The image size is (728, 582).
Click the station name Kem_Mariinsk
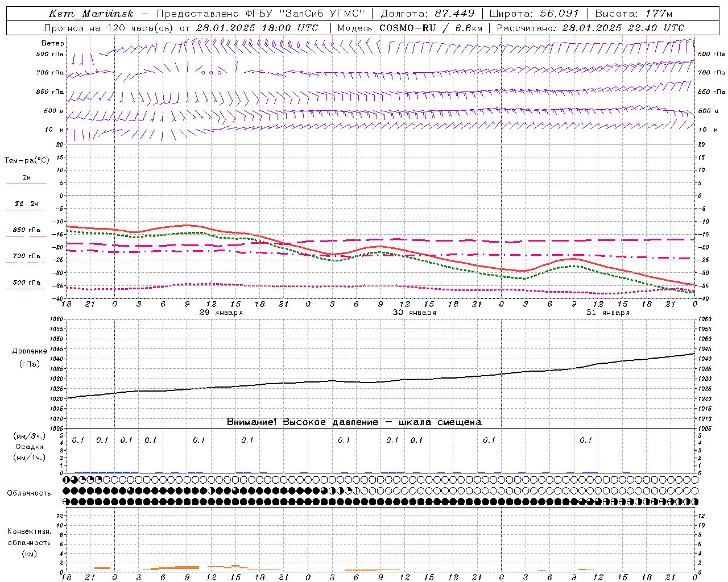(91, 14)
